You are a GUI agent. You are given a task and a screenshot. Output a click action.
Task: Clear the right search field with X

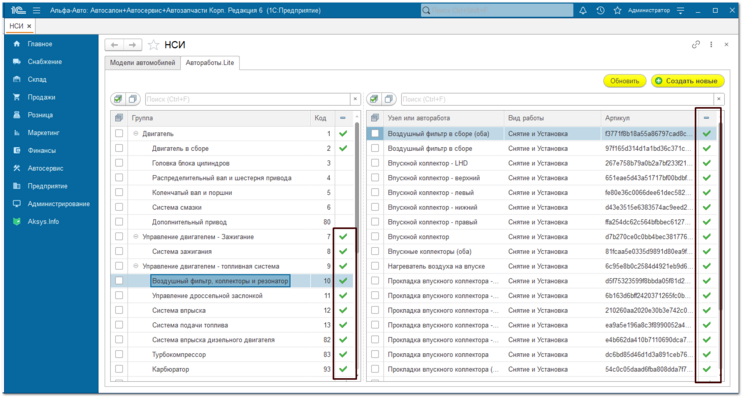[x=719, y=99]
